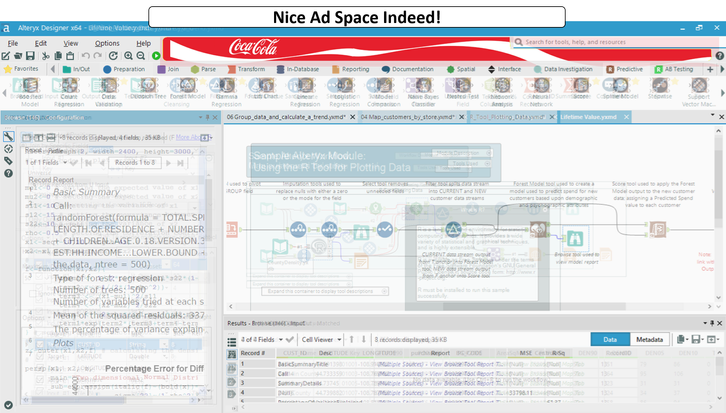
Task: Toggle pin on the Configuration panel
Action: (x=207, y=118)
